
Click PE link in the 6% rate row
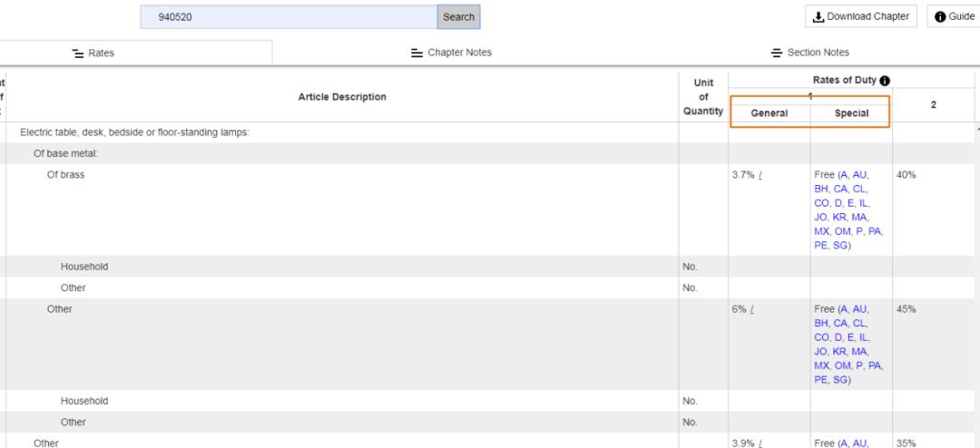pos(822,379)
